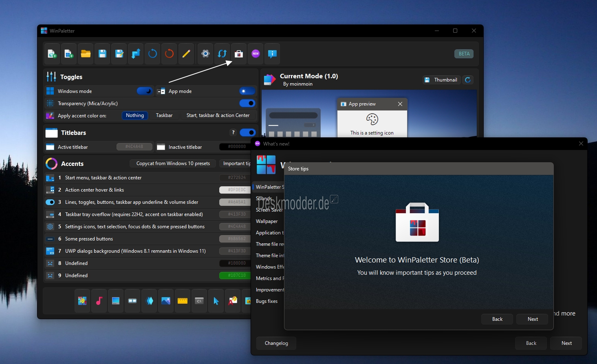Pick Inactive titlebar color swatch

pyautogui.click(x=235, y=147)
